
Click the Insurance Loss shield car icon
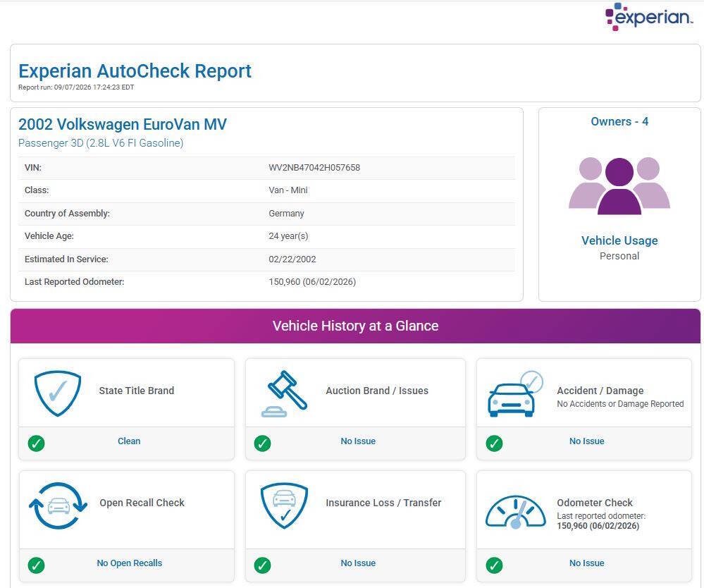click(x=284, y=506)
